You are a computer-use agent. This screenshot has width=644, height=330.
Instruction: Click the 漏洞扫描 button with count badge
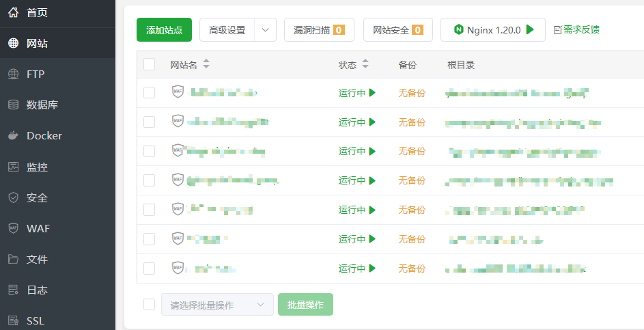coord(319,30)
